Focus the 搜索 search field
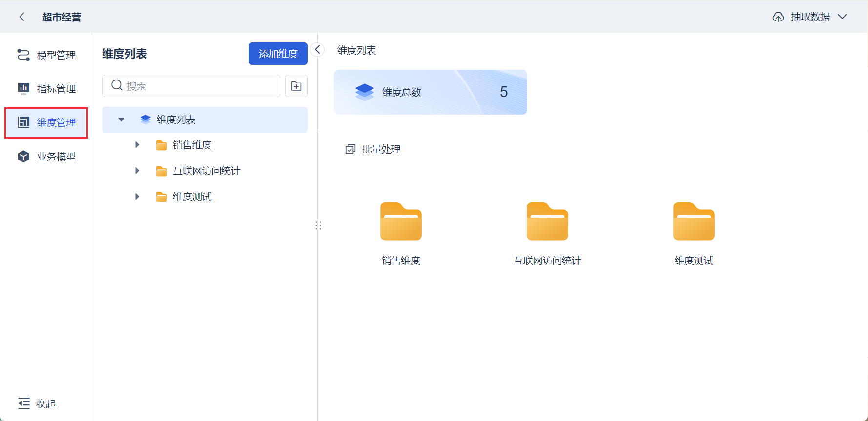The height and width of the screenshot is (421, 868). click(191, 86)
